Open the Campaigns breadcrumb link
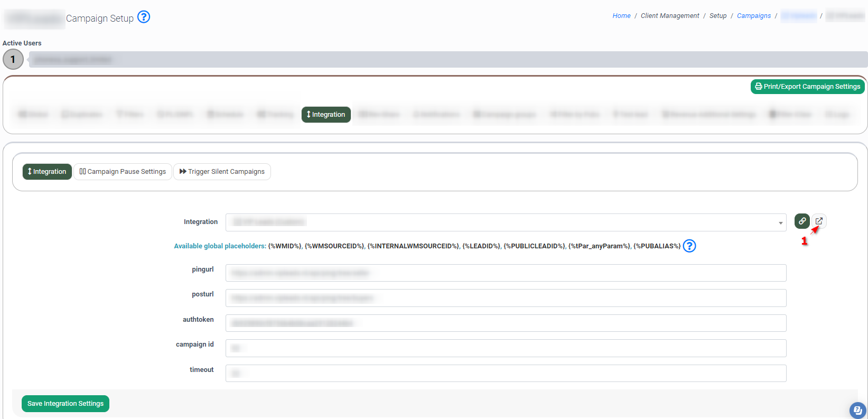 pos(754,16)
